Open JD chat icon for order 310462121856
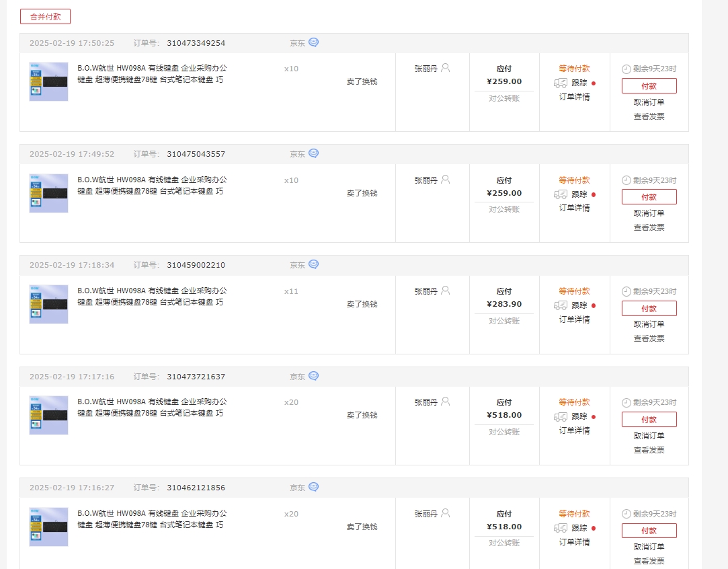Screen dimensions: 728x569 coord(314,487)
